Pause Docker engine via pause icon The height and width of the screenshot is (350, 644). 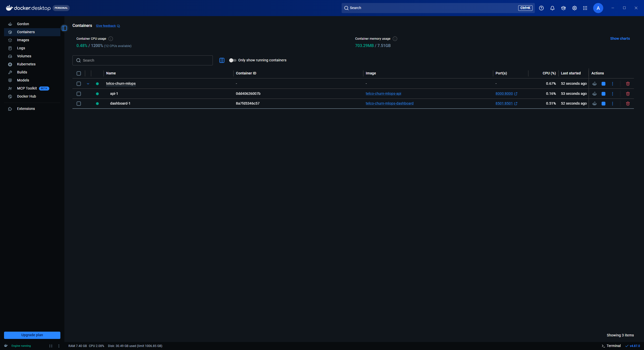coord(51,346)
